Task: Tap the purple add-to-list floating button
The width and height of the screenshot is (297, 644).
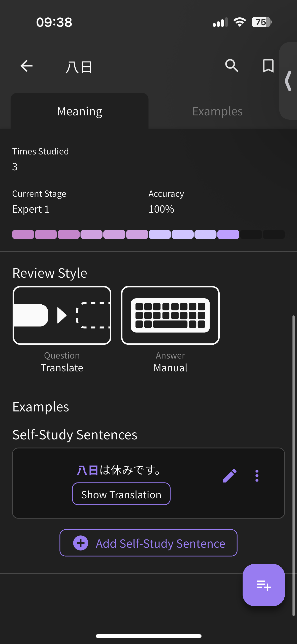Action: tap(263, 585)
